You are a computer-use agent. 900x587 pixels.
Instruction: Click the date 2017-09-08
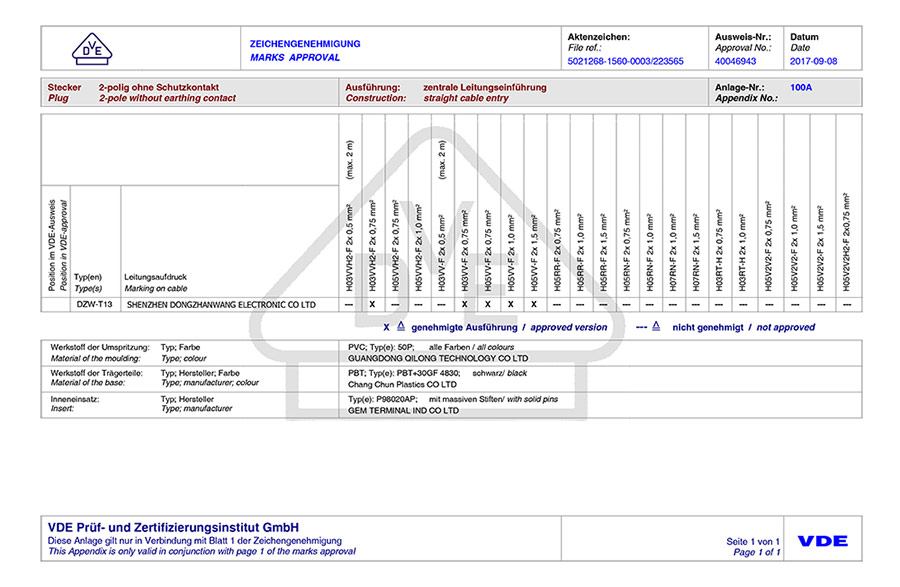tap(814, 61)
